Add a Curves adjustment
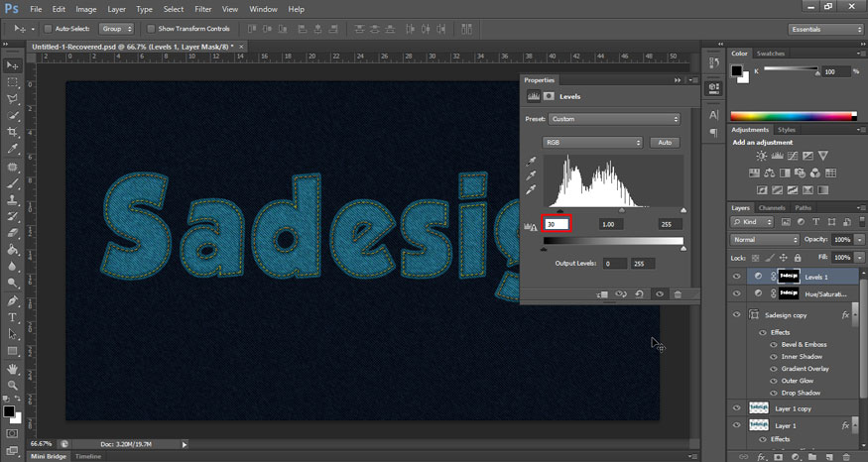 click(793, 156)
